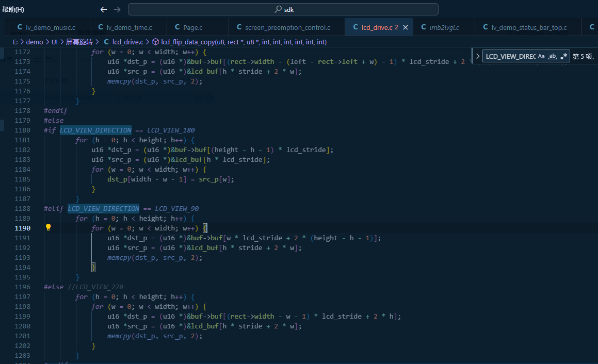This screenshot has height=364, width=598.
Task: Open the lv_demo_status_bar_top.c tab
Action: pyautogui.click(x=528, y=27)
